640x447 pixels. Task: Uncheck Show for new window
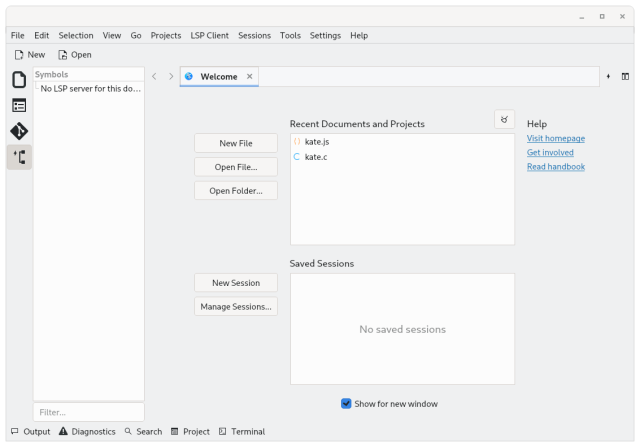[346, 404]
